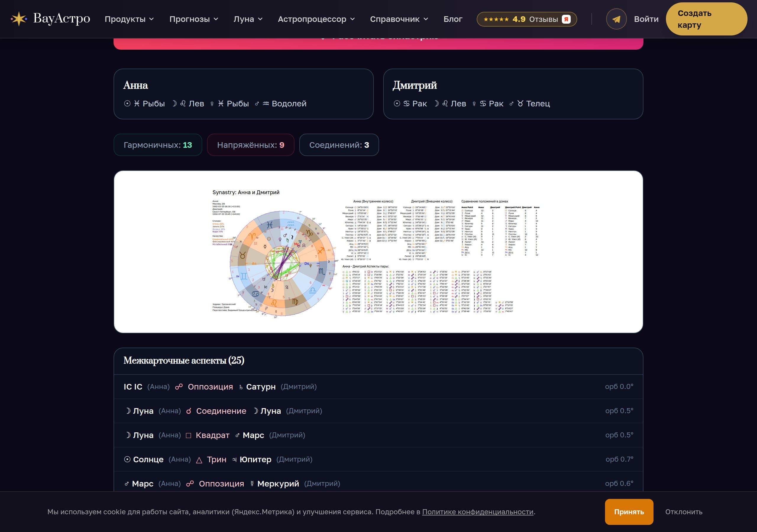Open the Блог menu item
The height and width of the screenshot is (532, 757).
[x=453, y=19]
